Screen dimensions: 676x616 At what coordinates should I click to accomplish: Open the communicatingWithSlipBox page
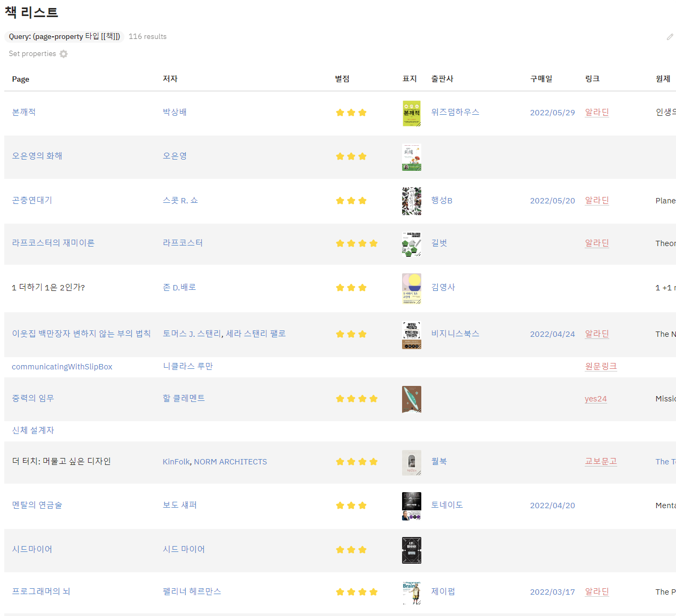click(x=62, y=367)
